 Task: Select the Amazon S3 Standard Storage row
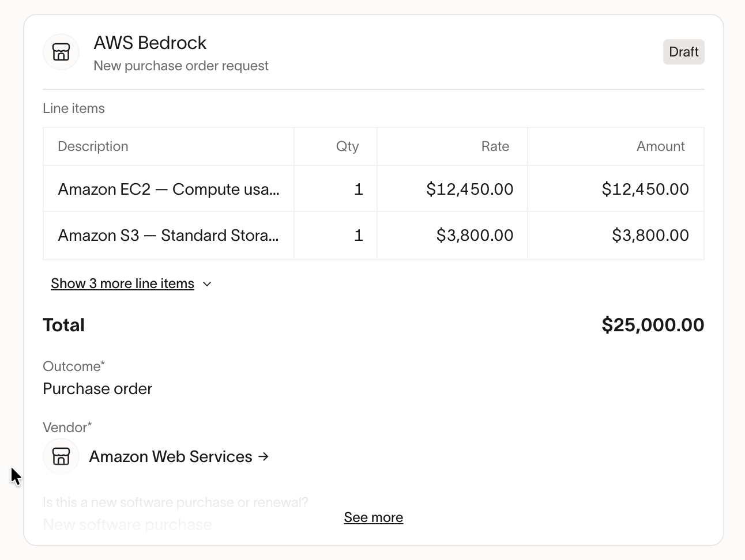coord(374,235)
